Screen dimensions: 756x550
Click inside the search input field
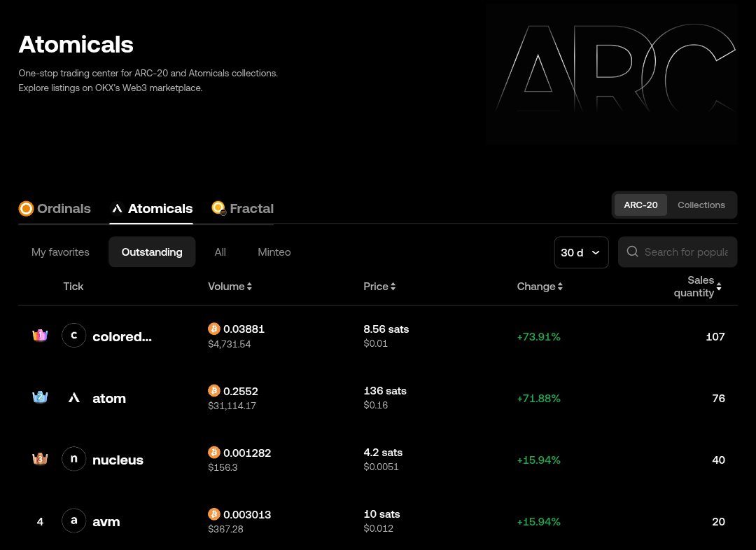click(x=686, y=252)
